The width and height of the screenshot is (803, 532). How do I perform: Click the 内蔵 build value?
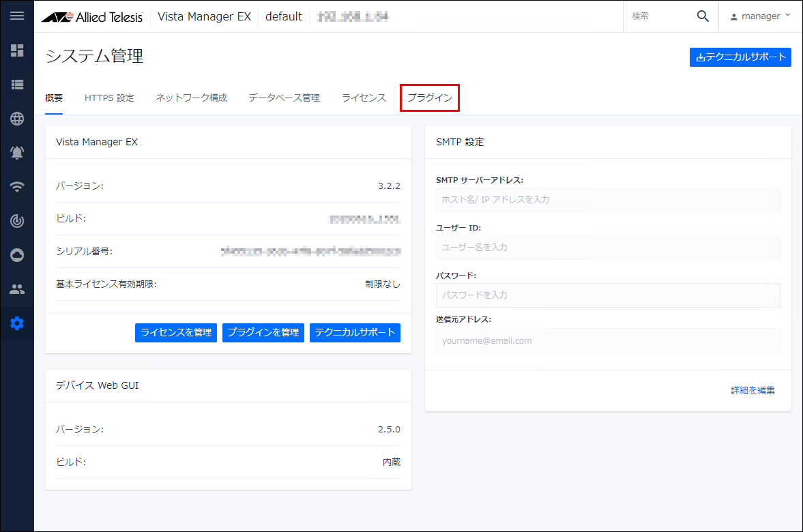pos(392,462)
